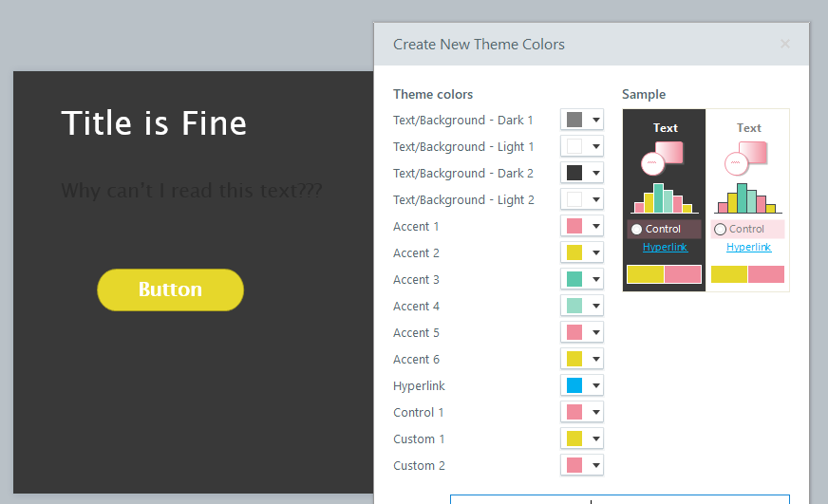Select the Accent 2 yellow color swatch

click(x=574, y=253)
